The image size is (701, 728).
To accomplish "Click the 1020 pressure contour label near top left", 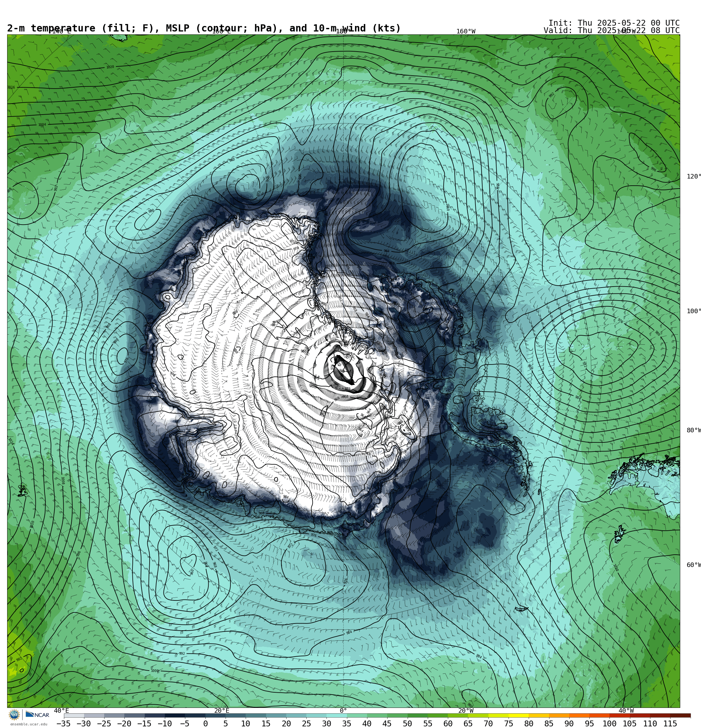I will pos(110,67).
